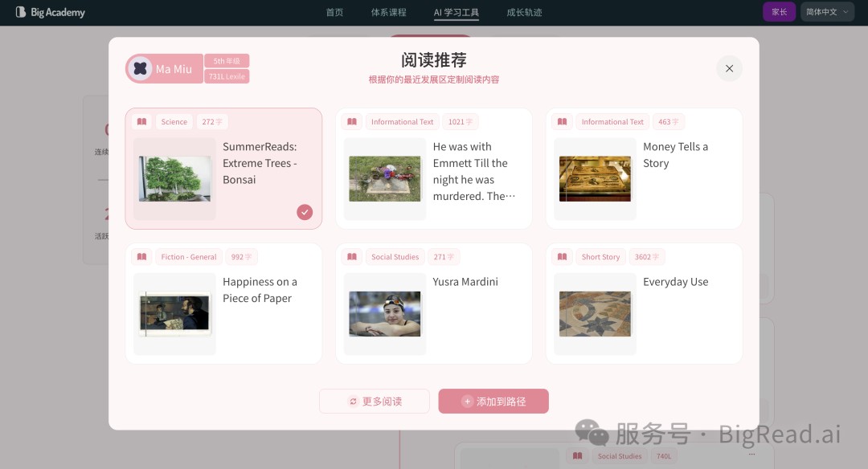The width and height of the screenshot is (868, 469).
Task: Switch to the AI 学习工具 tab
Action: (457, 12)
